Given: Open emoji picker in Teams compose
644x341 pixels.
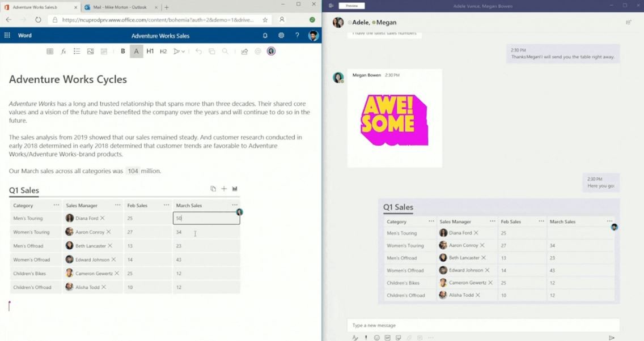Looking at the screenshot, I should tap(376, 337).
